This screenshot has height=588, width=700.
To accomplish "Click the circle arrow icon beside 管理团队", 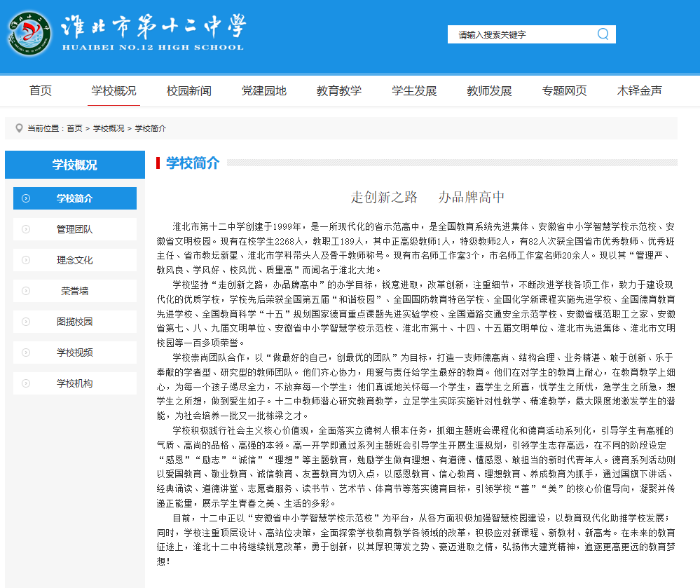I will tap(26, 229).
